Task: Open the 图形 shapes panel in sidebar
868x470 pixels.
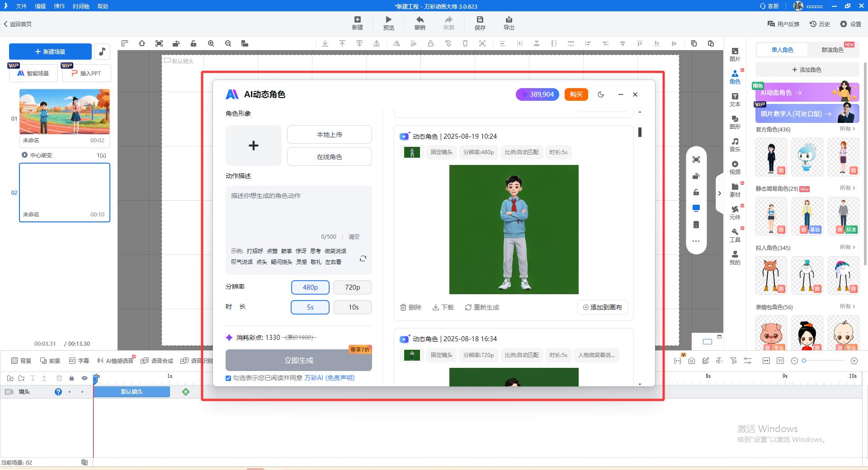Action: 735,122
